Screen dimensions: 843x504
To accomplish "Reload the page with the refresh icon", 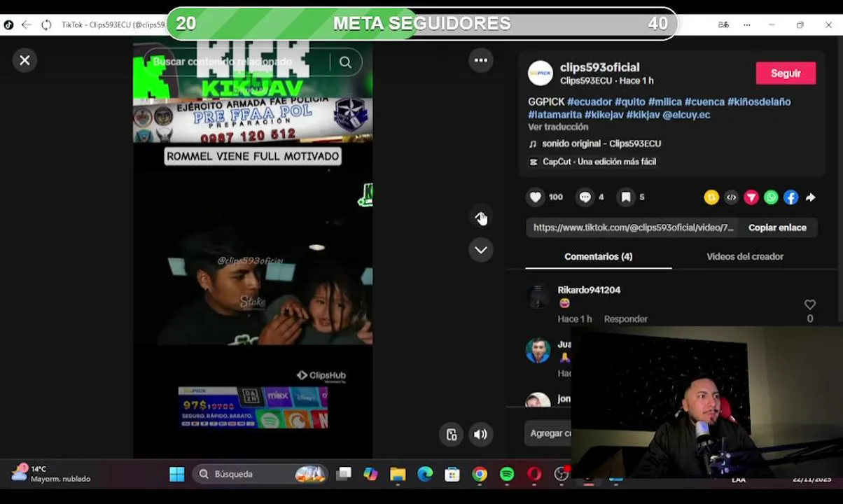I will tap(46, 24).
